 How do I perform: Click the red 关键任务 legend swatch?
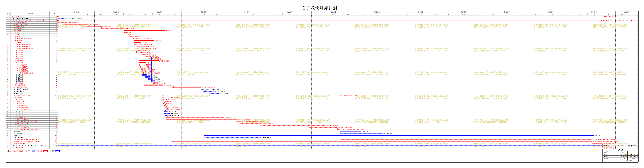21,151
